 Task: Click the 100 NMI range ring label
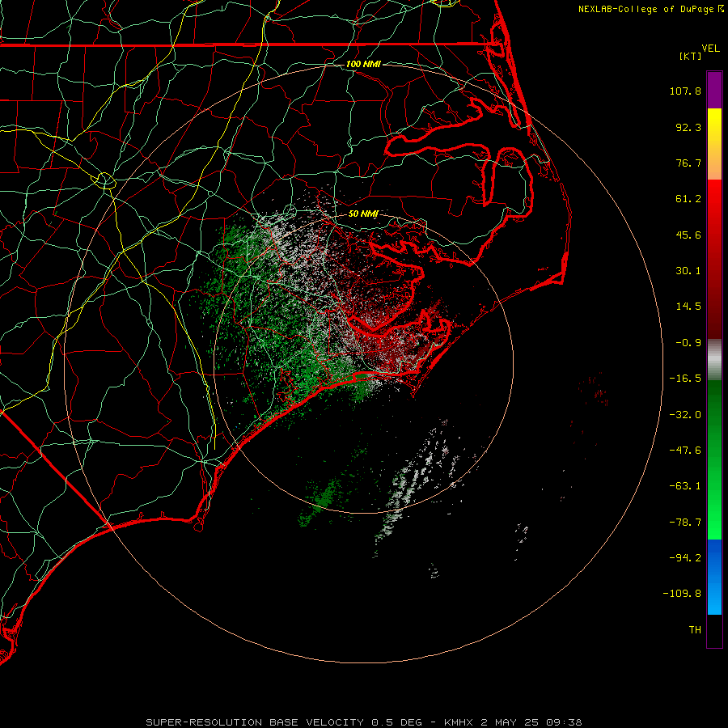pyautogui.click(x=363, y=64)
